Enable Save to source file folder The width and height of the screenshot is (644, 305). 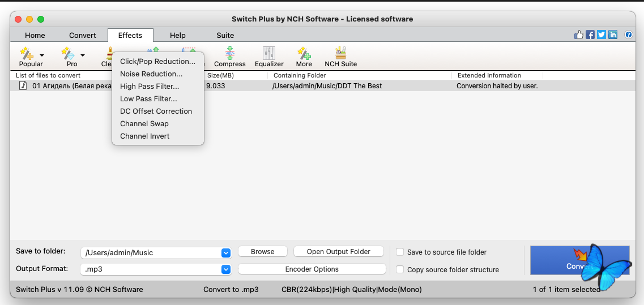click(x=400, y=252)
